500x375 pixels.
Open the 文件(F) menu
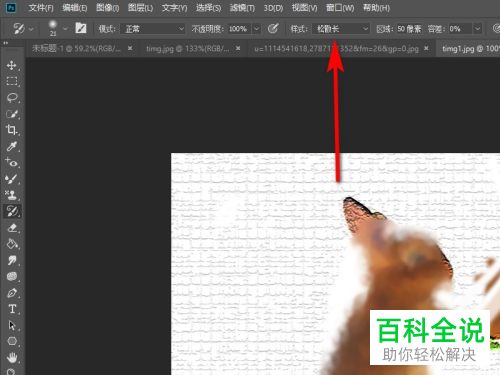(41, 8)
